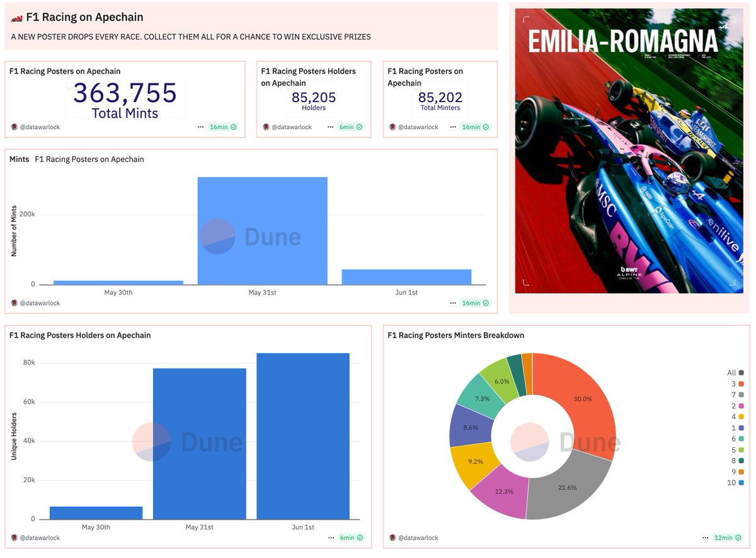
Task: Select legend entry 9 color swatch
Action: (x=742, y=472)
